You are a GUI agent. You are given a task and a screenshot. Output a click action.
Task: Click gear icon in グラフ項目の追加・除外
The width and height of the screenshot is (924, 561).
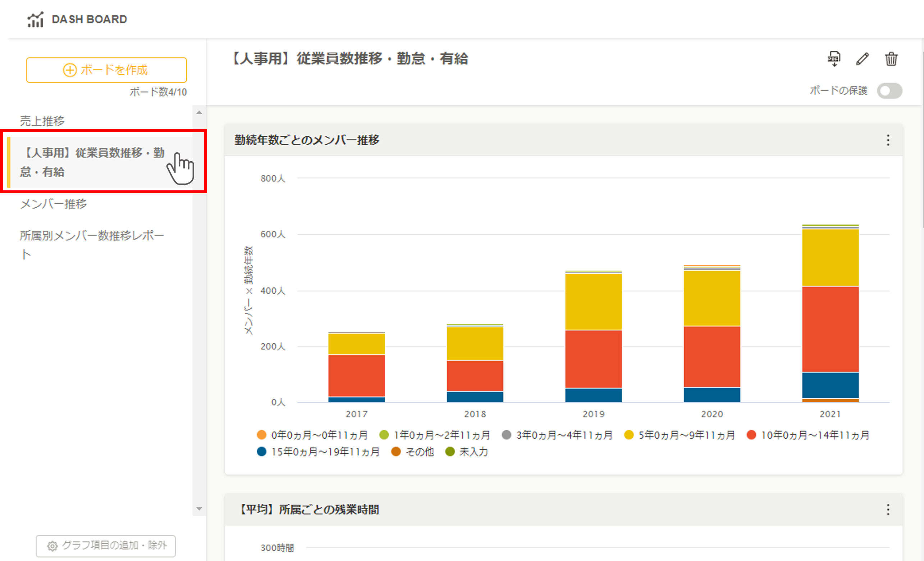[x=52, y=546]
